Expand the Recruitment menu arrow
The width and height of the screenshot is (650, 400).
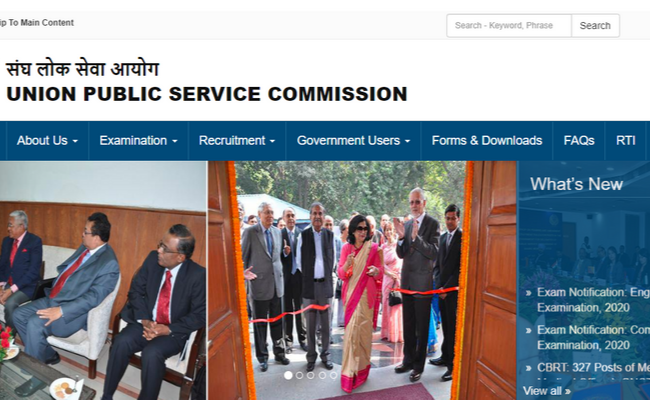272,141
